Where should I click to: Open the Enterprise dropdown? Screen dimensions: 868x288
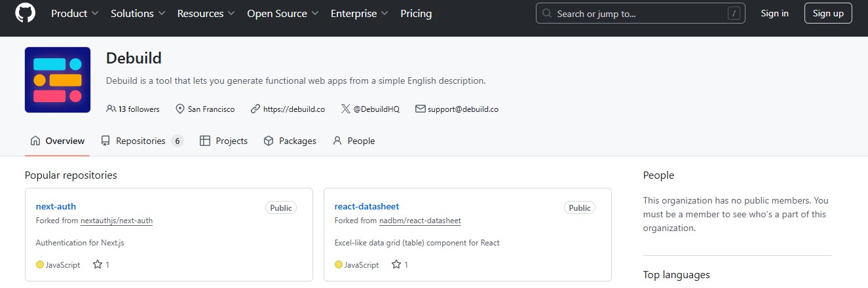pos(360,13)
